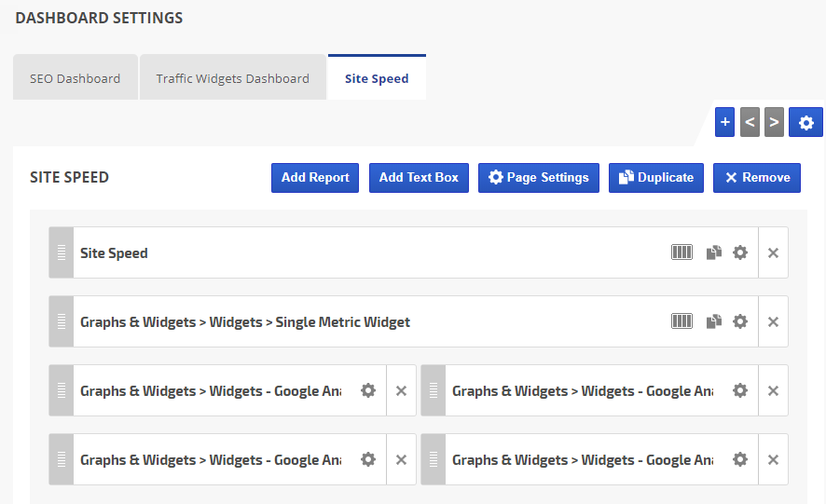Image resolution: width=826 pixels, height=504 pixels.
Task: Open gear settings for Single Metric Widget row
Action: click(740, 321)
